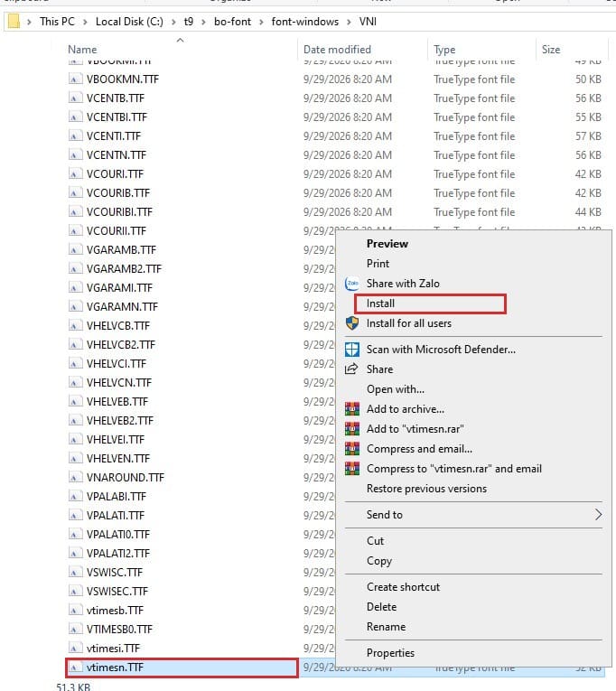Choose Copy from the context menu
Viewport: 616px width, 691px height.
[x=379, y=561]
